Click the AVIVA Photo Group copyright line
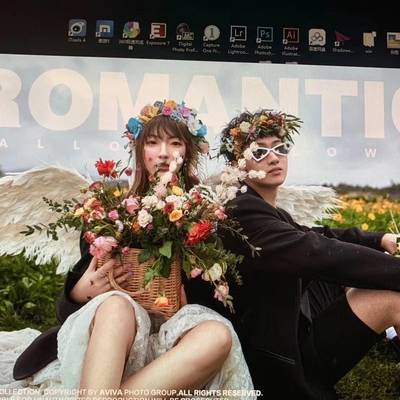The height and width of the screenshot is (400, 400). coord(132,392)
